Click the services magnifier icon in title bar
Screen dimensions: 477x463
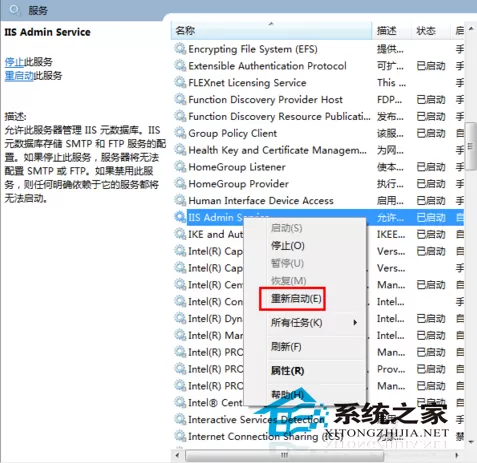point(15,10)
